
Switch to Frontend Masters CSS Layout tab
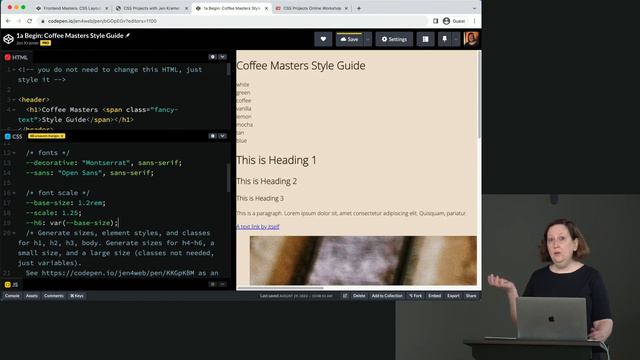click(71, 8)
